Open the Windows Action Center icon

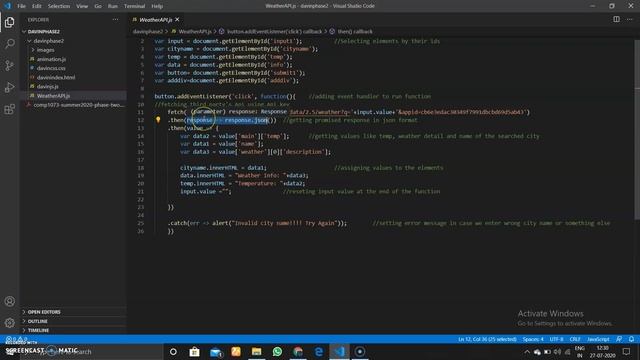click(627, 351)
